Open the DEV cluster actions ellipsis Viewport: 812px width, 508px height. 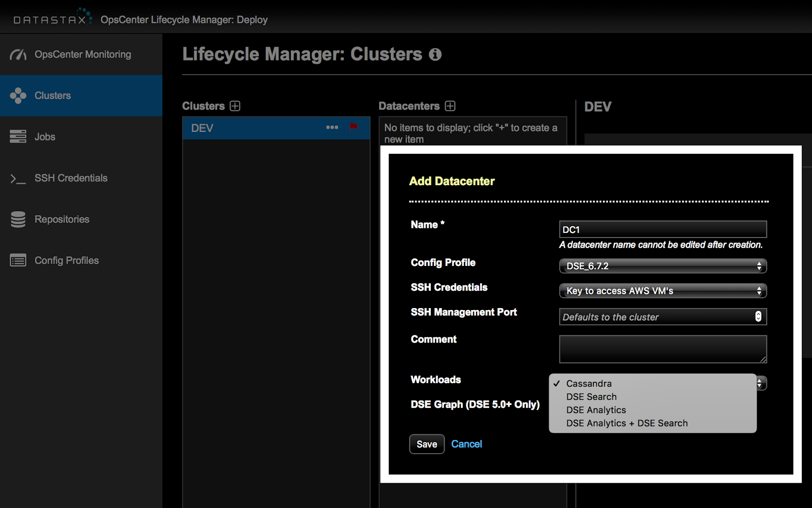pyautogui.click(x=332, y=127)
